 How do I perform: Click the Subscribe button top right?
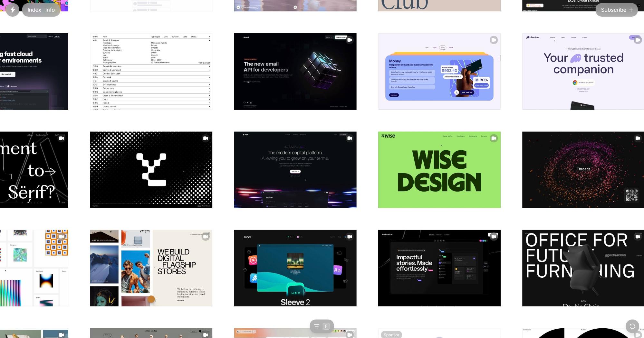tap(616, 10)
